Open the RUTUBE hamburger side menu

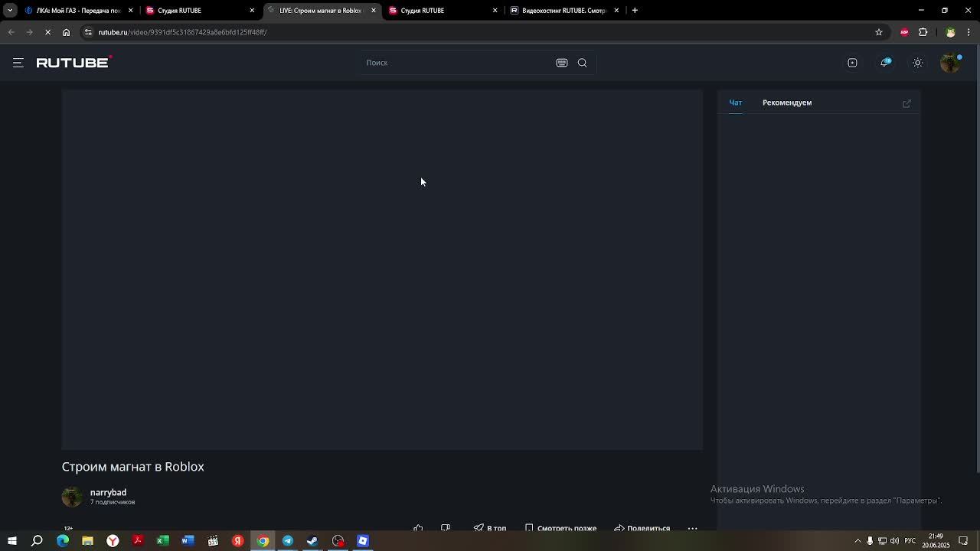[18, 63]
